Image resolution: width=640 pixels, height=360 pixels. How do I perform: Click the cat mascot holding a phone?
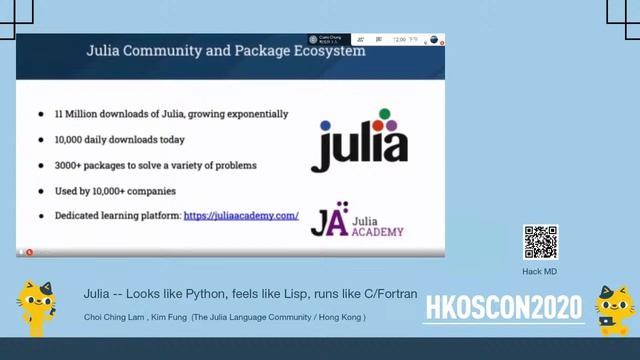(37, 308)
